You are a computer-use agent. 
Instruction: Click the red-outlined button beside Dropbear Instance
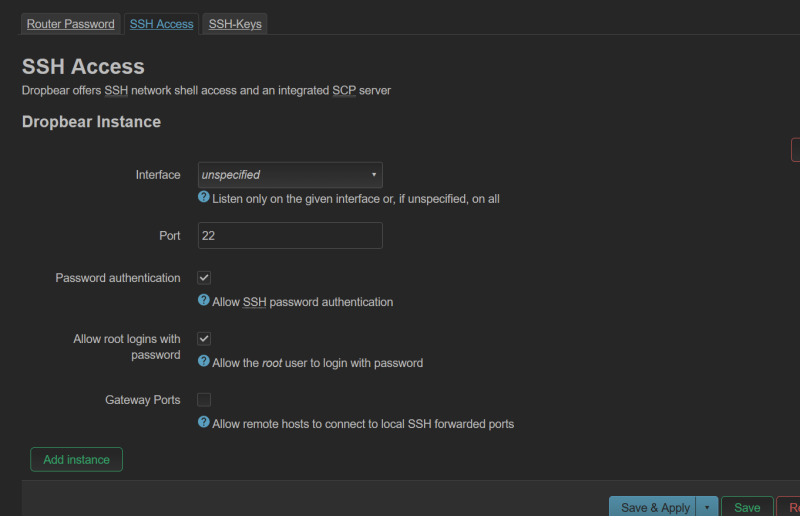tap(795, 150)
